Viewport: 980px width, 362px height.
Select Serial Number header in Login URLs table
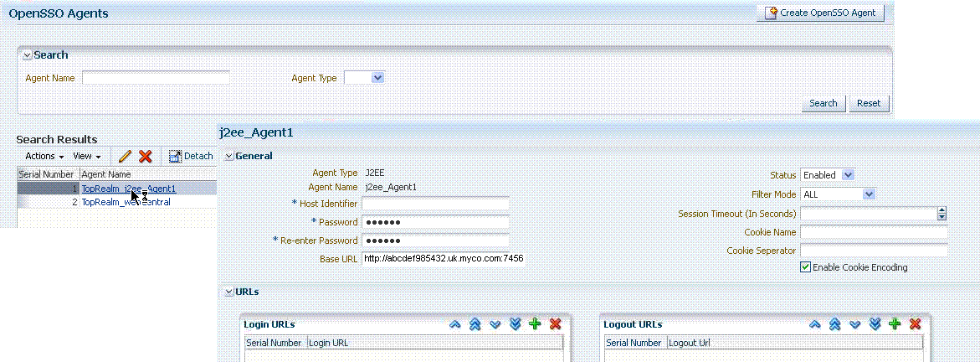point(275,343)
